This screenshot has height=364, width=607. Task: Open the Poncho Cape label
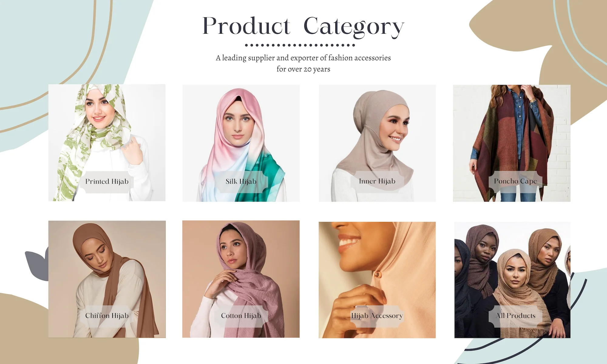(515, 181)
